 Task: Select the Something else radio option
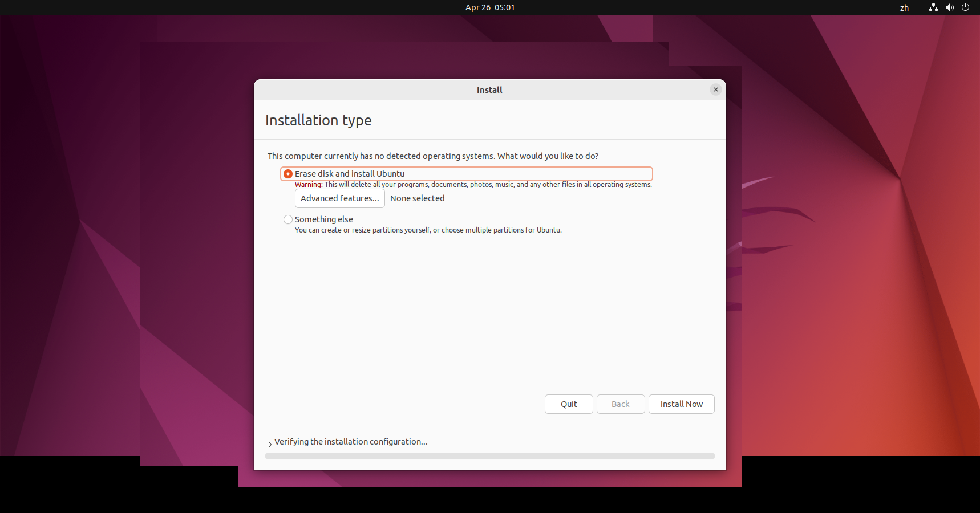point(318,219)
